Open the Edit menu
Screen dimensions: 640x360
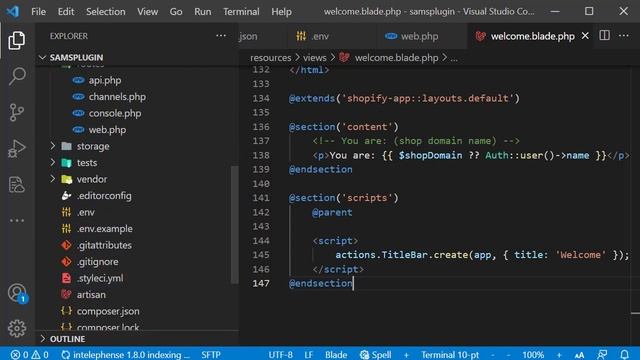(x=66, y=11)
